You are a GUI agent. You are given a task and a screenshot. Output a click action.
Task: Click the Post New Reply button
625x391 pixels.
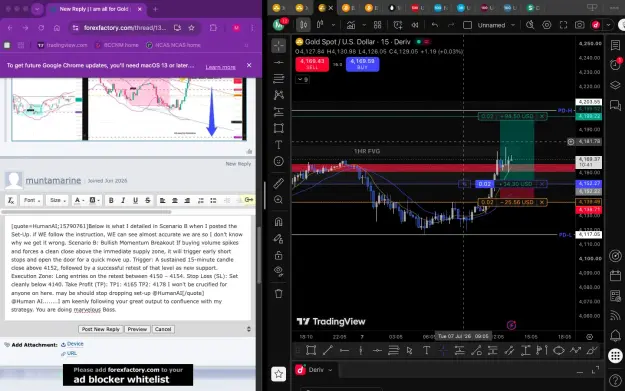point(100,329)
